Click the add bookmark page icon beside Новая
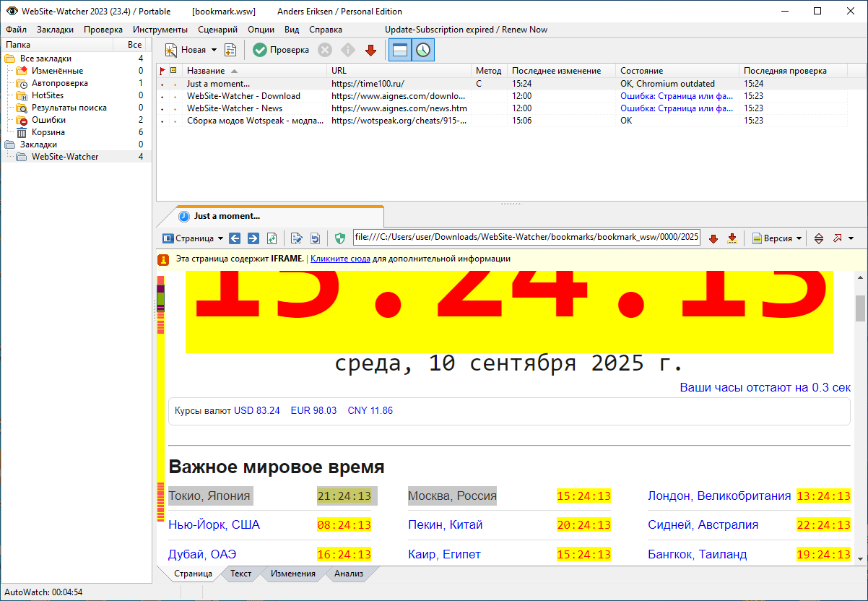Viewport: 868px width, 601px height. pos(230,50)
